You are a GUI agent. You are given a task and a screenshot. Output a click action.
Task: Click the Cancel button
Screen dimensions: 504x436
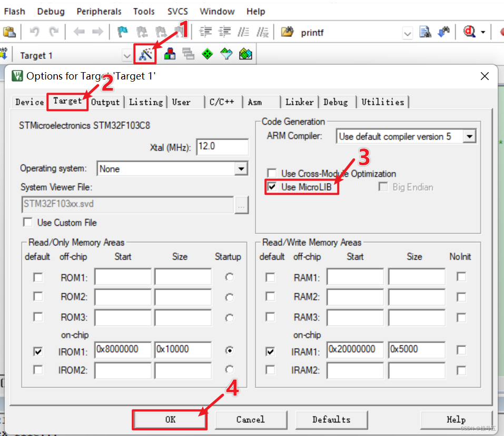click(x=251, y=420)
